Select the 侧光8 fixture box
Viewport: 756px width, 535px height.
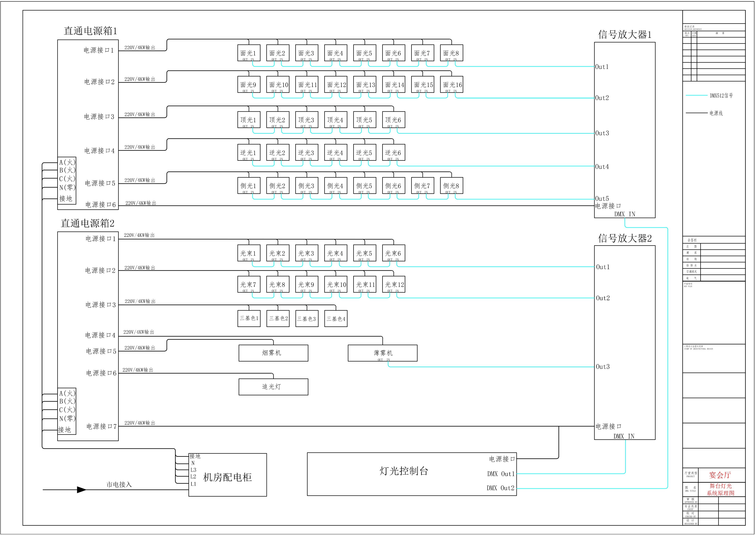coord(451,186)
